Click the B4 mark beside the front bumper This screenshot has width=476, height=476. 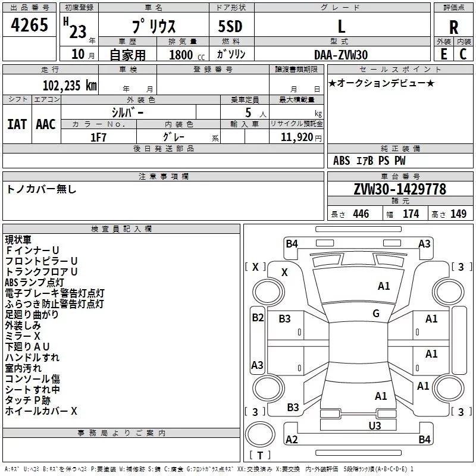(x=292, y=244)
